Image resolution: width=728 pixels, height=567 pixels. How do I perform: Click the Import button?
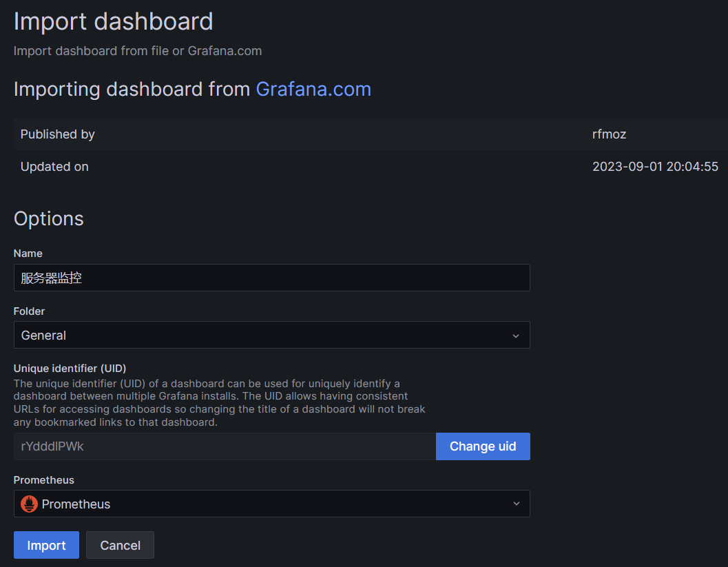tap(46, 545)
